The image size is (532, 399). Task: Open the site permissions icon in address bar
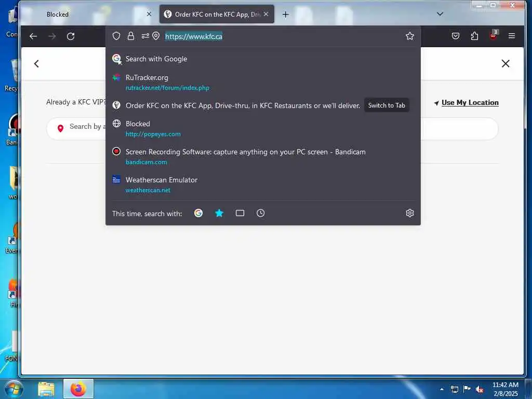pos(145,36)
